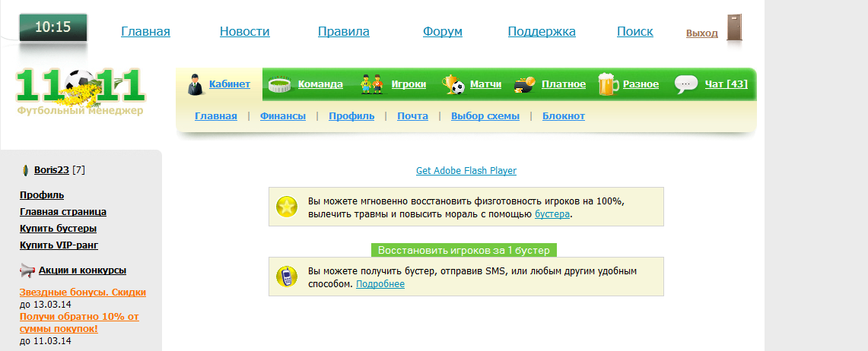
Task: Click the beer mug icon beside Разное
Action: [608, 84]
